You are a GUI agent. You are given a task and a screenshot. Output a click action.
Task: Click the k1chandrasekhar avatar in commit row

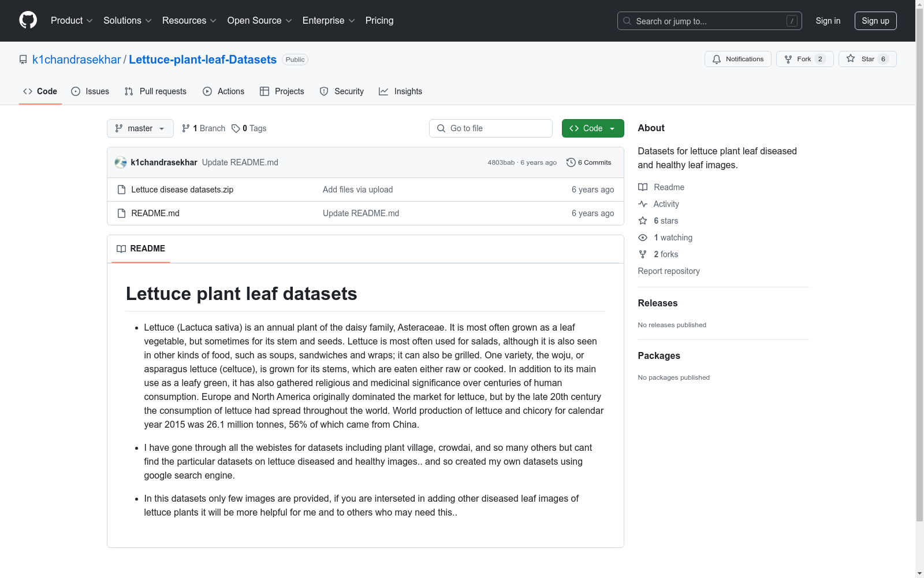click(121, 162)
